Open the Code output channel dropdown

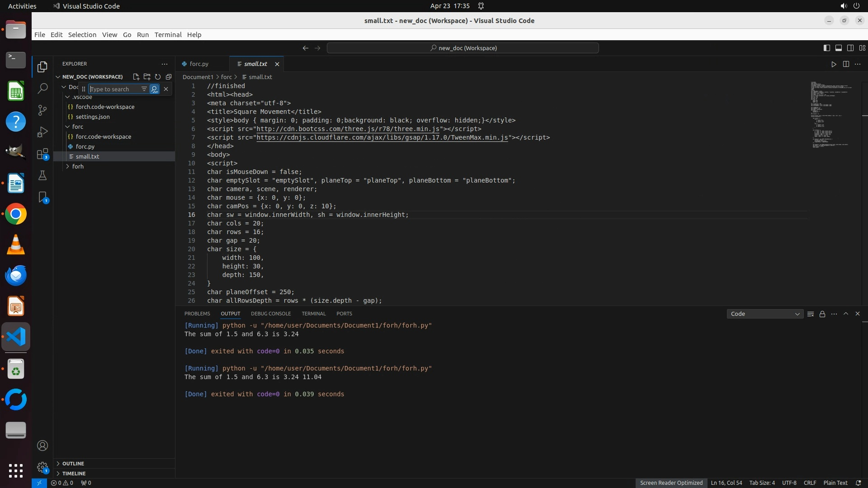coord(764,314)
